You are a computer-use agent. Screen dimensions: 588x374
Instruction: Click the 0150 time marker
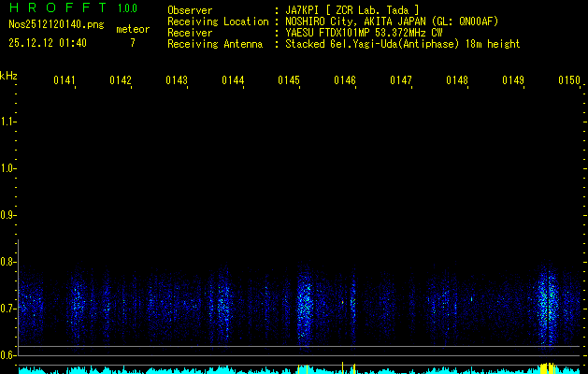tap(569, 81)
